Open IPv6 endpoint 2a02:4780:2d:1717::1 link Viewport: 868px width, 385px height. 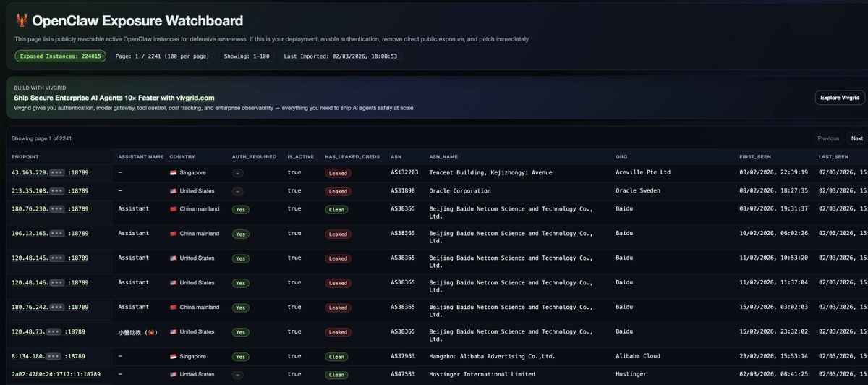click(56, 375)
